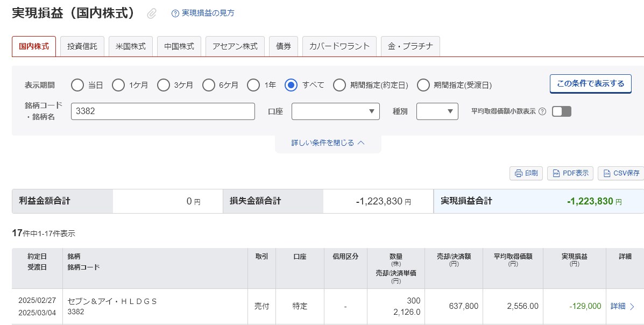The width and height of the screenshot is (644, 325).
Task: Switch to the 米国株式 tab
Action: pyautogui.click(x=131, y=46)
